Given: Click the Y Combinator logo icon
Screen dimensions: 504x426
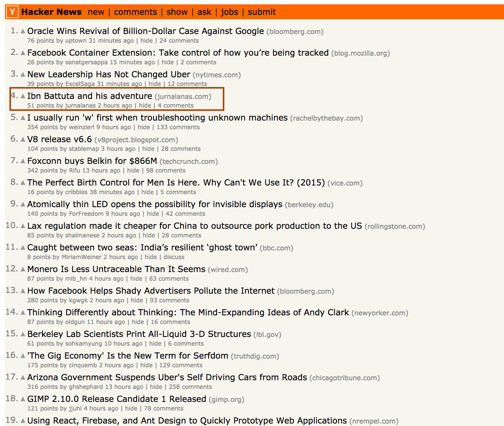Looking at the screenshot, I should click(12, 12).
